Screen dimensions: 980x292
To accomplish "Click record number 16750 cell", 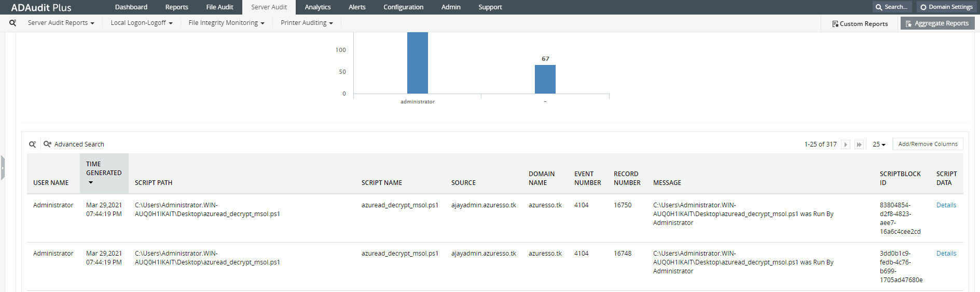I will click(x=623, y=205).
